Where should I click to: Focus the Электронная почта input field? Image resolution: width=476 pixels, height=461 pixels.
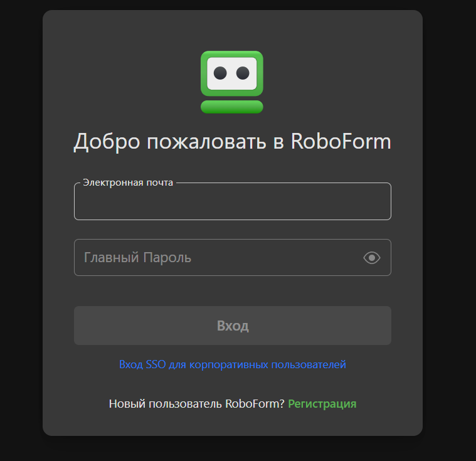[x=232, y=204]
